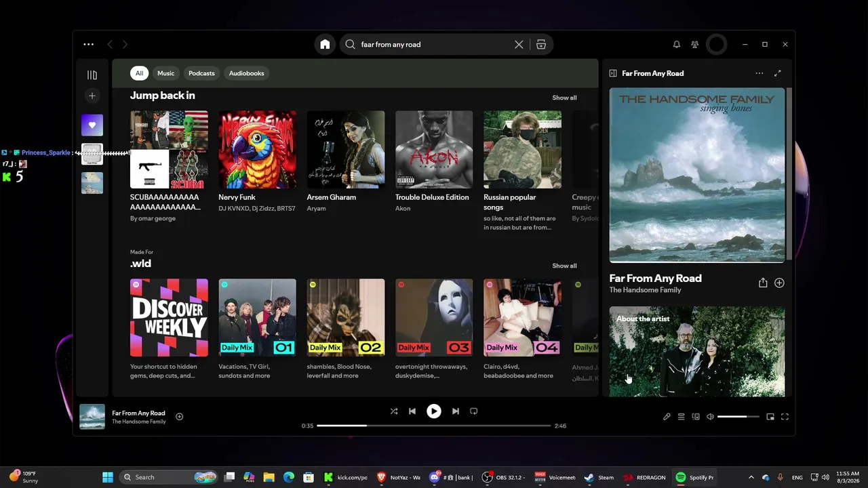This screenshot has height=488, width=868.
Task: Open Steam from the Windows taskbar
Action: click(599, 477)
